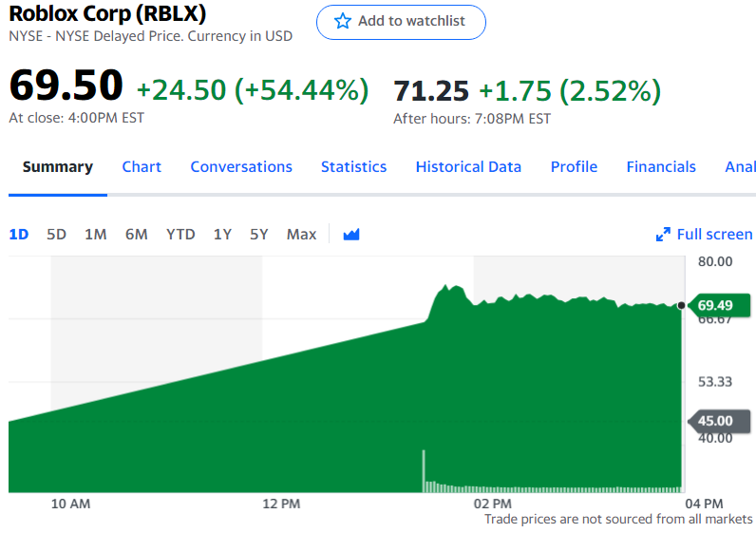Click the 04 PM x-axis label
The image size is (756, 533).
coord(704,504)
